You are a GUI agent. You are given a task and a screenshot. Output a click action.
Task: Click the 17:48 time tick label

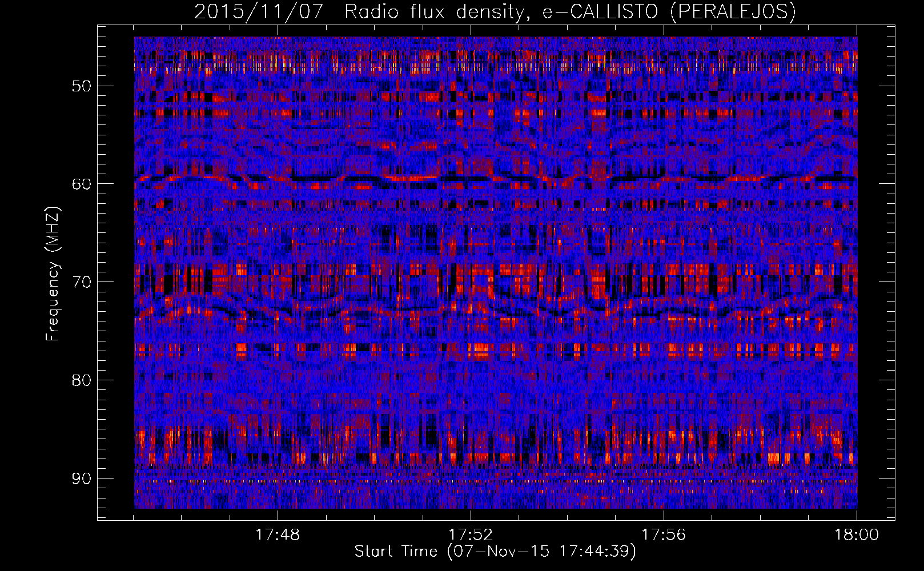coord(278,535)
